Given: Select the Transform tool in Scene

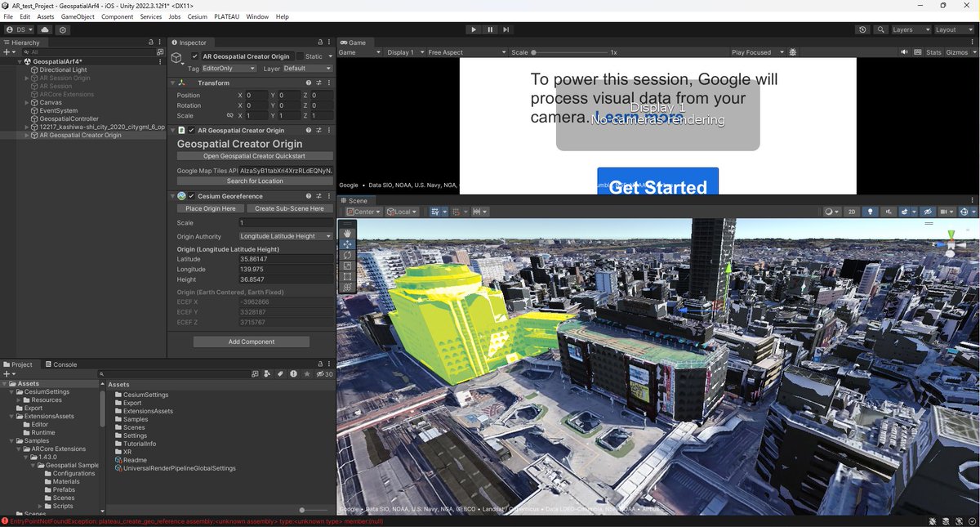Looking at the screenshot, I should (347, 287).
